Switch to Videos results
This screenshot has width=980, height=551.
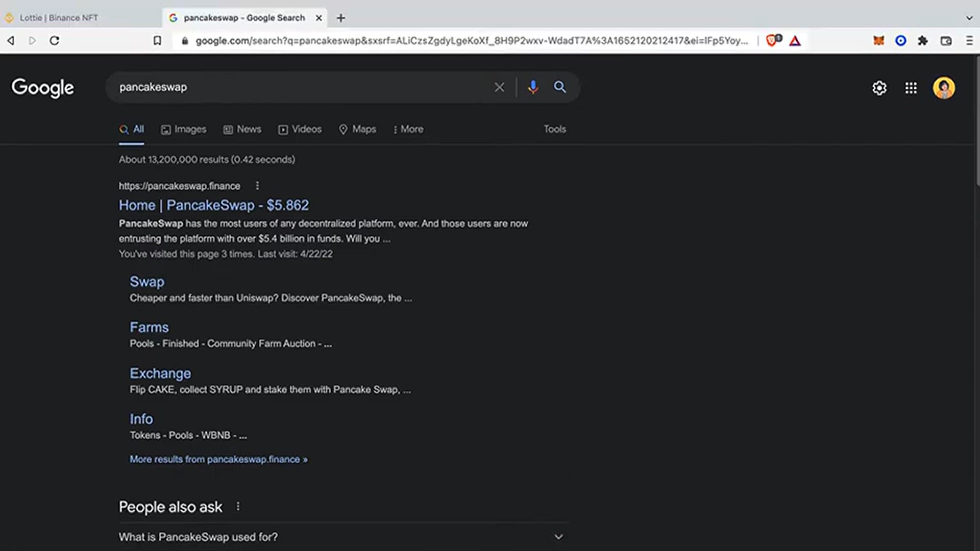tap(300, 129)
